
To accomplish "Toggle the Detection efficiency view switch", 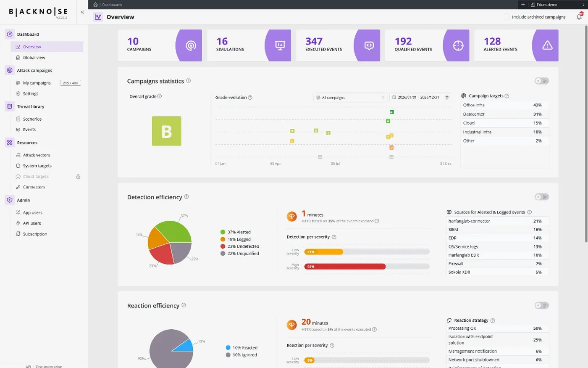I will coord(542,197).
